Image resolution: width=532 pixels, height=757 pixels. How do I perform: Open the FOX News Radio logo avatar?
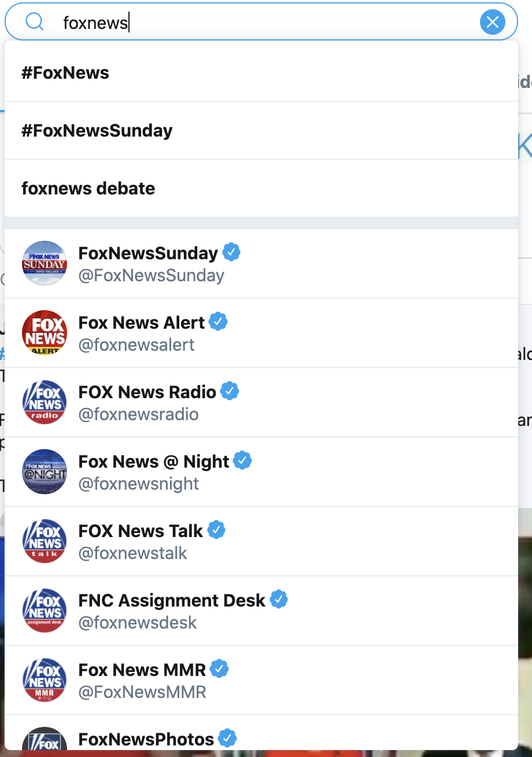point(45,402)
